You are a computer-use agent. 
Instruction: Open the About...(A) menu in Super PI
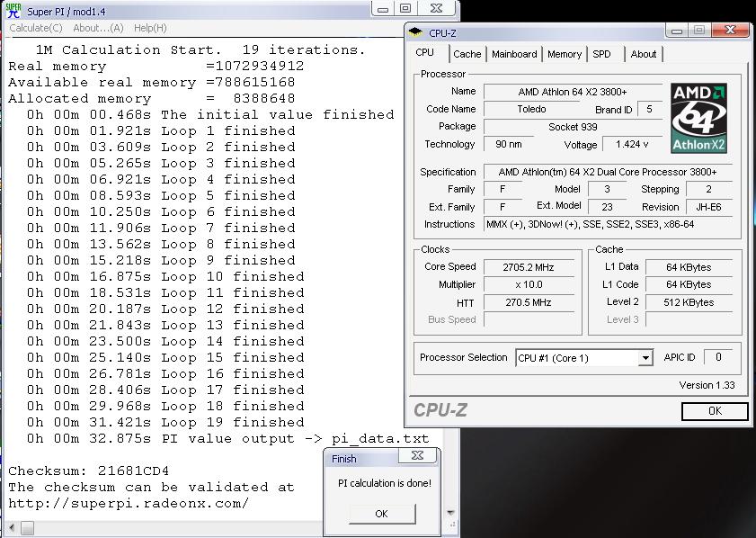(98, 28)
